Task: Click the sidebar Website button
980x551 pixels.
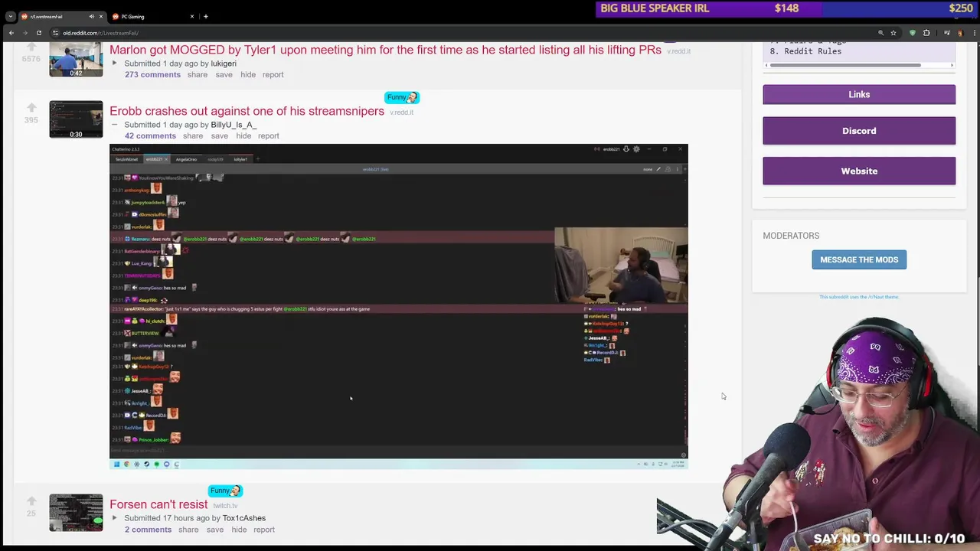Action: pyautogui.click(x=859, y=171)
